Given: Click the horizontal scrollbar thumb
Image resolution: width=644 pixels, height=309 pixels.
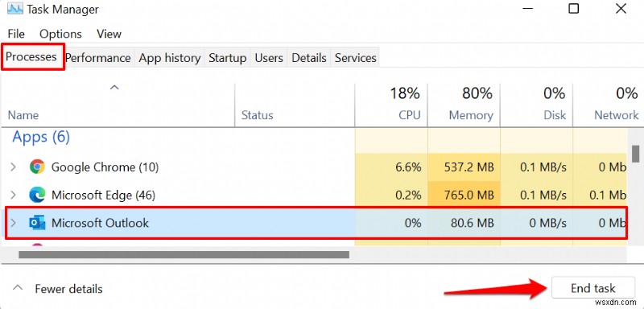Looking at the screenshot, I should (184, 255).
